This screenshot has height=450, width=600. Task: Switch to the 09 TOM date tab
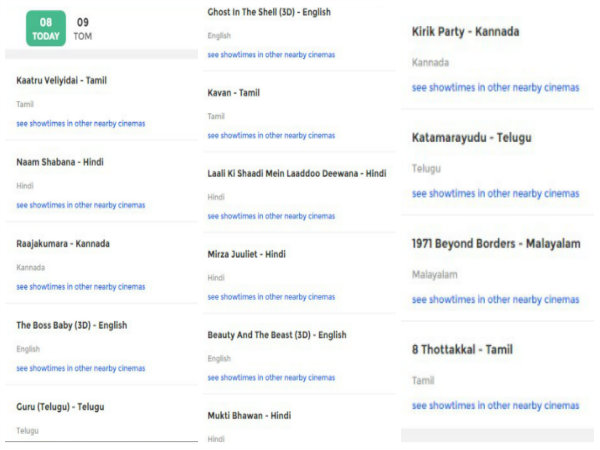[x=83, y=29]
